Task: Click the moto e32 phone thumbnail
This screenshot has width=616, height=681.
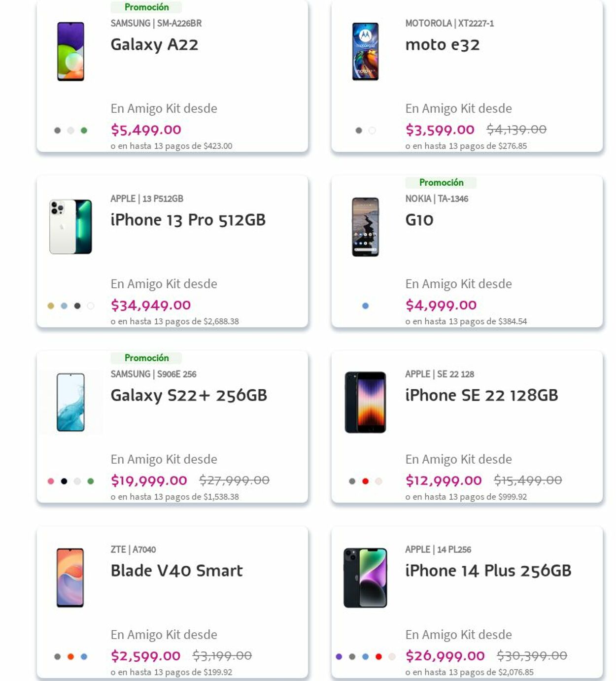Action: (x=365, y=51)
